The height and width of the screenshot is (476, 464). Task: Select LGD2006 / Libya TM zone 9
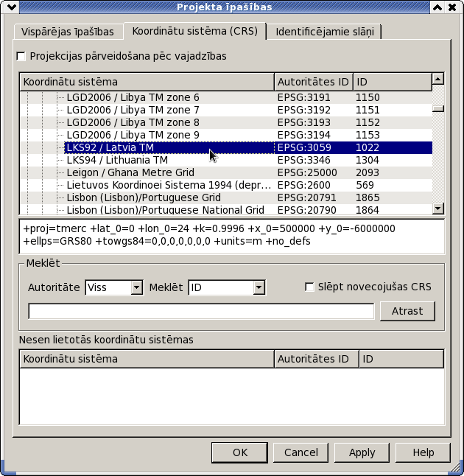pyautogui.click(x=226, y=135)
